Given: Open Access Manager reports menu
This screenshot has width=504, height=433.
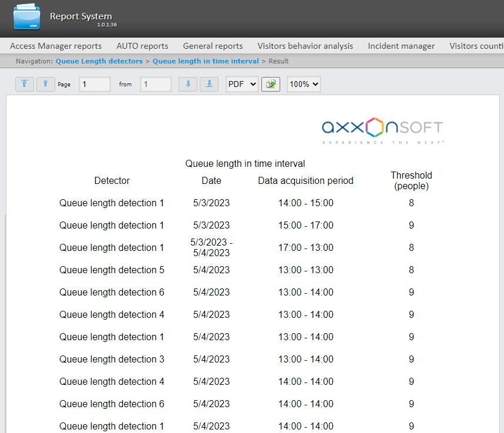Looking at the screenshot, I should 56,46.
